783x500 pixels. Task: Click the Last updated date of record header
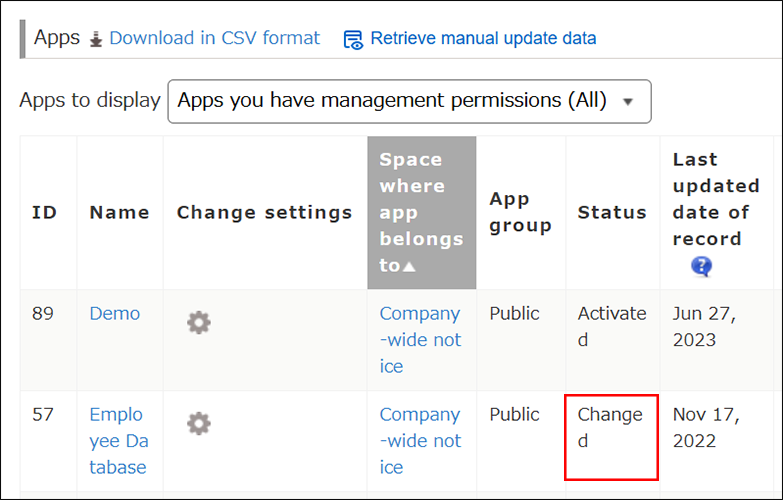pyautogui.click(x=715, y=199)
